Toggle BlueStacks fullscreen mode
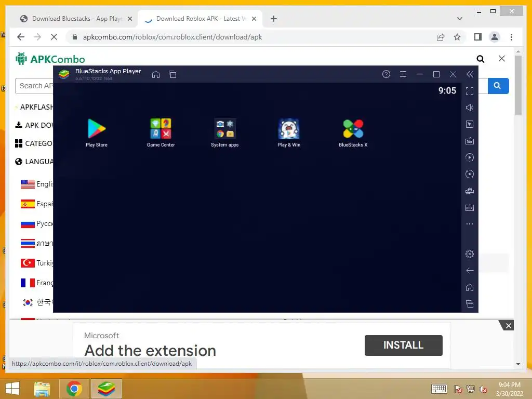This screenshot has width=532, height=399. click(x=470, y=91)
